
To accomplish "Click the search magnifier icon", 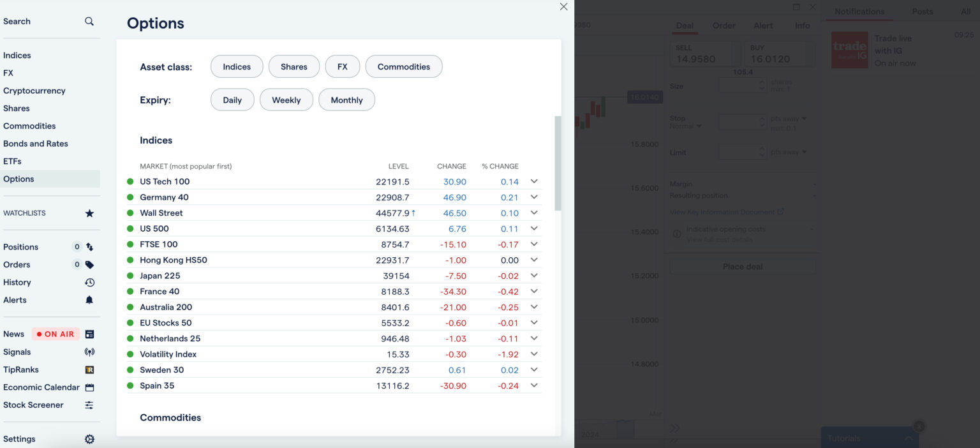I will click(x=89, y=21).
